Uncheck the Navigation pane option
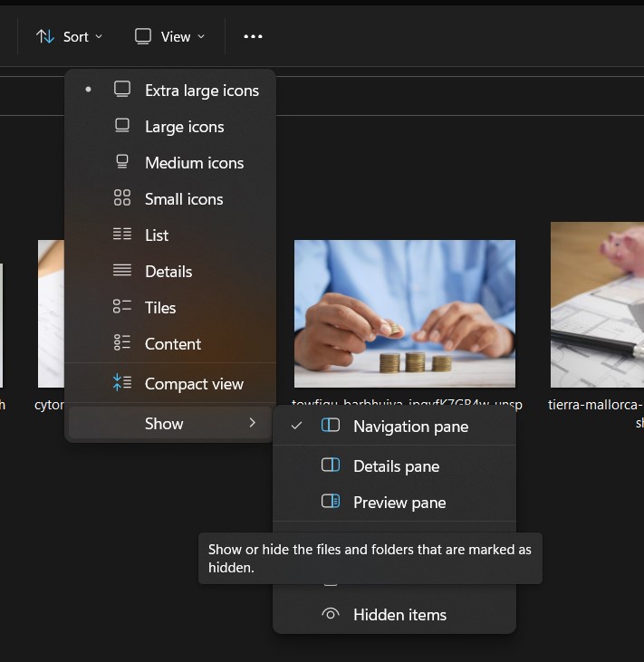644x662 pixels. 409,427
